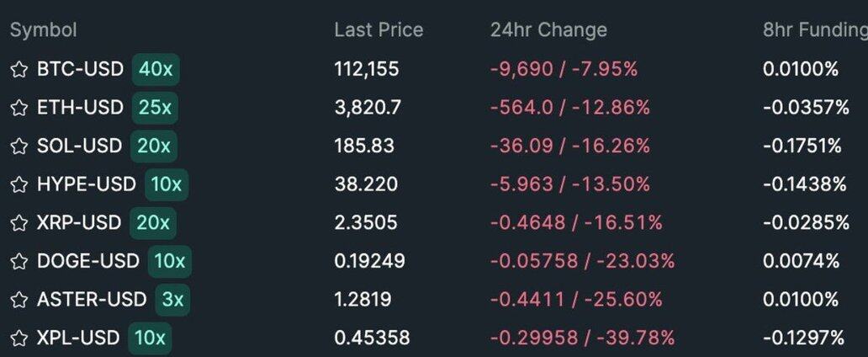Favorite BTC-USD with its star icon

coord(19,69)
